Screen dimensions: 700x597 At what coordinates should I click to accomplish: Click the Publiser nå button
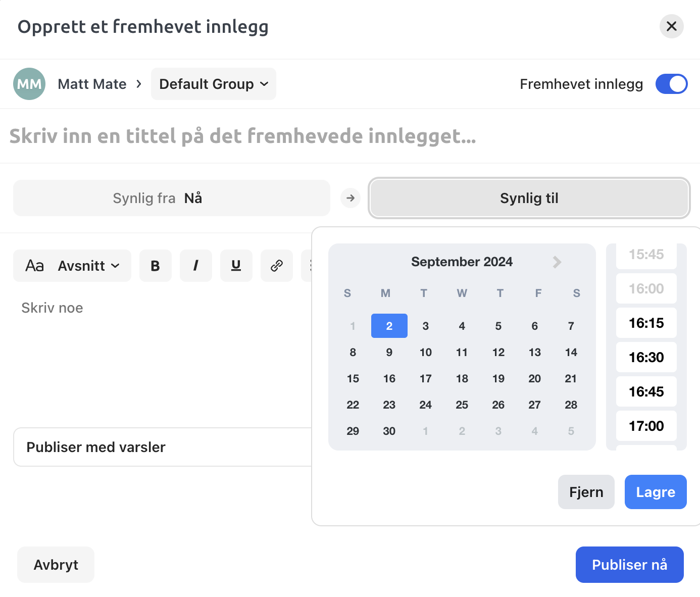pyautogui.click(x=629, y=565)
